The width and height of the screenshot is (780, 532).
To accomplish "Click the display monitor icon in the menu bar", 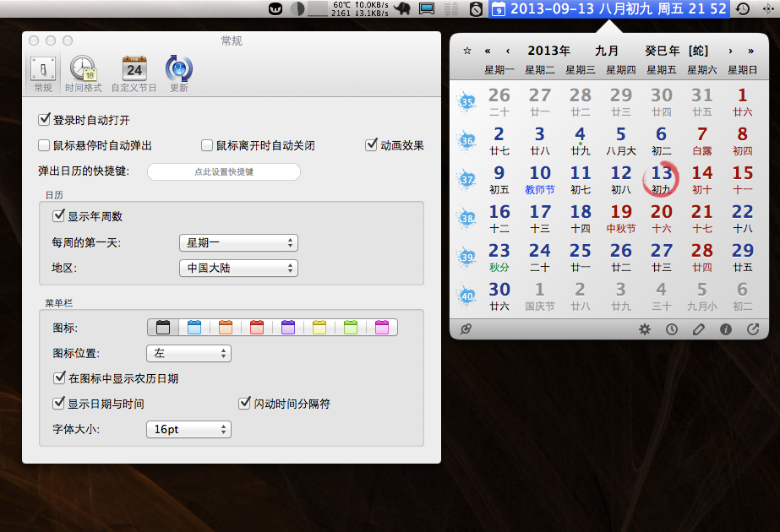I will [x=427, y=8].
